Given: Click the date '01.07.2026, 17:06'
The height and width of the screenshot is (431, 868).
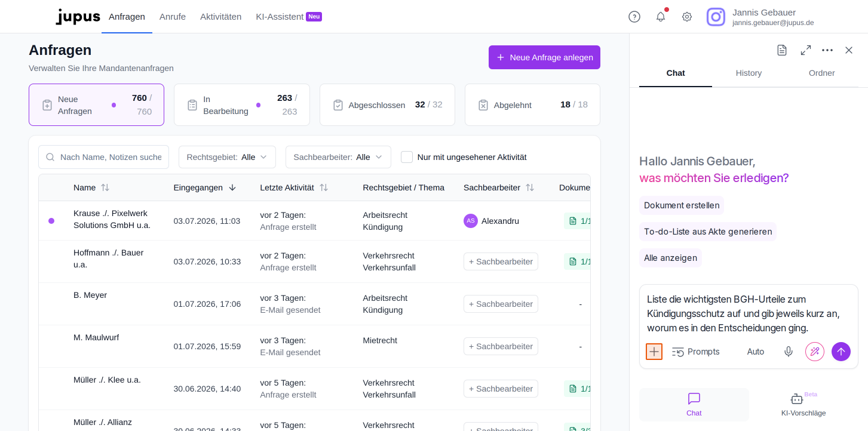Looking at the screenshot, I should 207,304.
